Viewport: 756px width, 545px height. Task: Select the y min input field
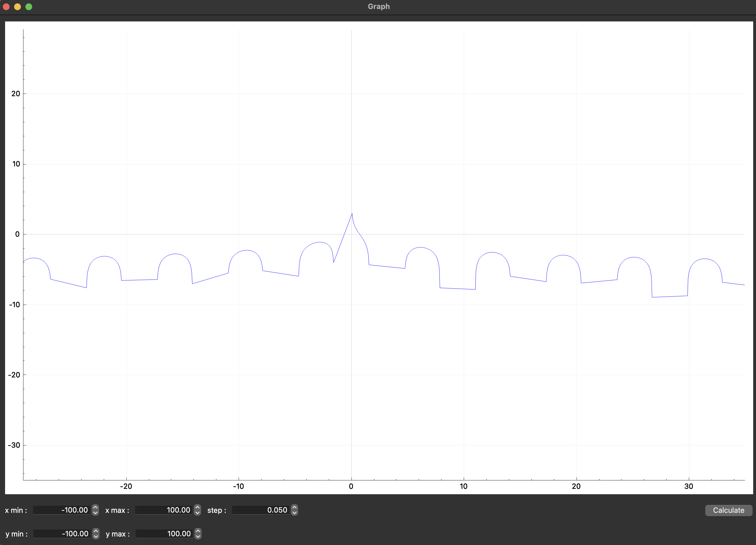click(x=62, y=534)
